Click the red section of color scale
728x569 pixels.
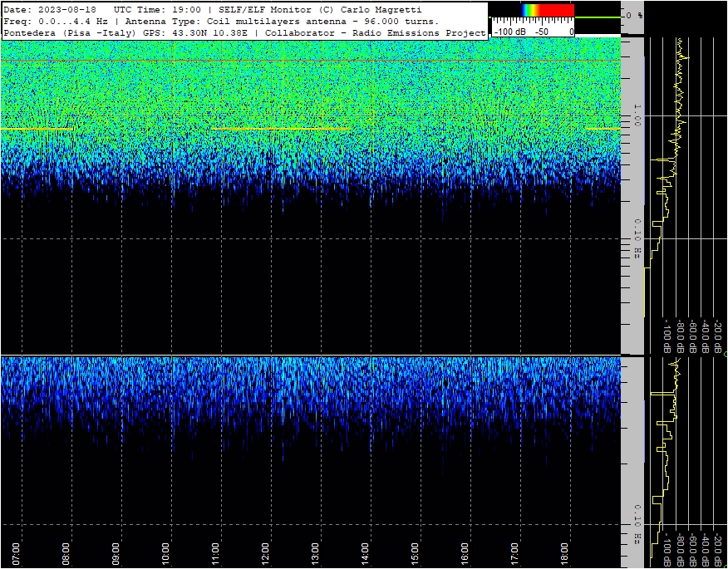tap(560, 10)
